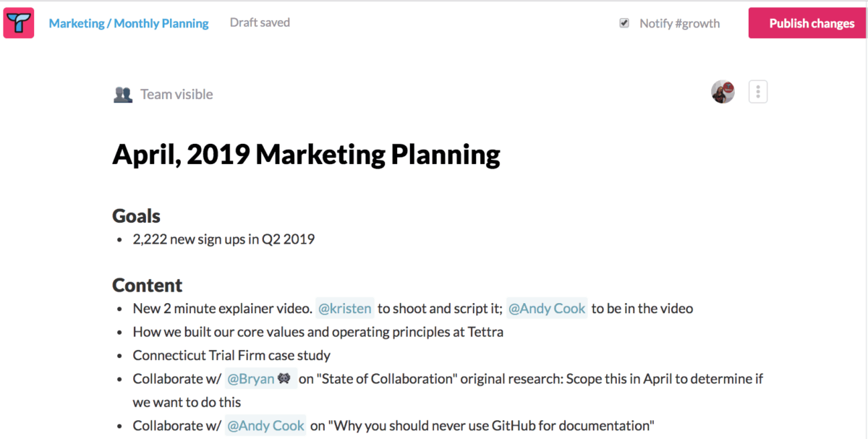Click the @Andy Cook mention in video bullet
Image resolution: width=868 pixels, height=439 pixels.
pyautogui.click(x=547, y=309)
